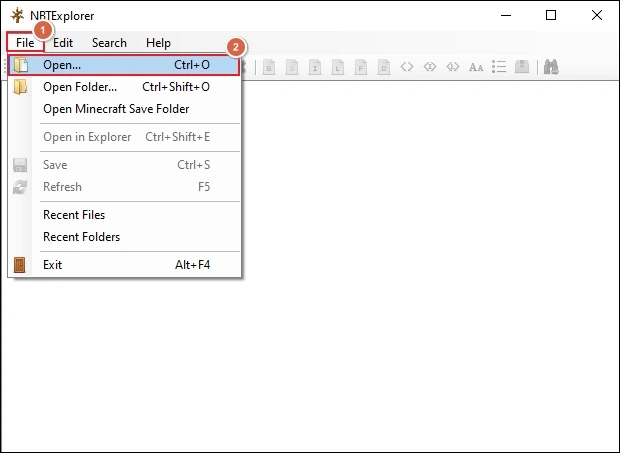Choose Open Folder... menu entry

(124, 87)
